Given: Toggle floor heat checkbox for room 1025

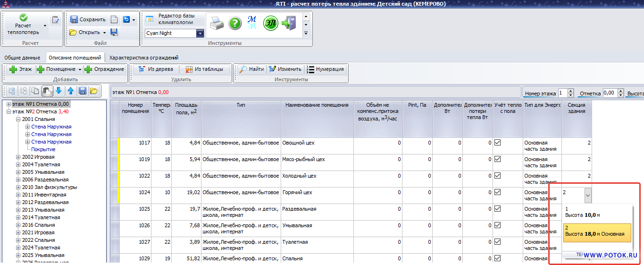Looking at the screenshot, I should pos(497,209).
